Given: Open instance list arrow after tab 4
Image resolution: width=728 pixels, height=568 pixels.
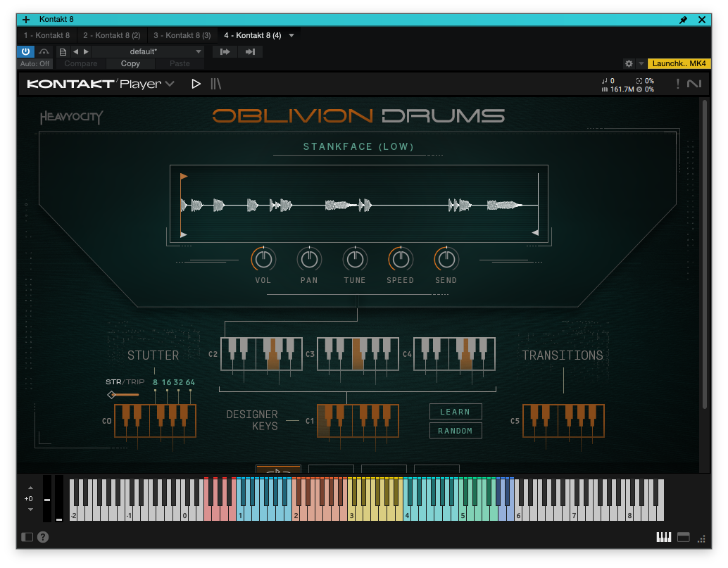Looking at the screenshot, I should 291,35.
